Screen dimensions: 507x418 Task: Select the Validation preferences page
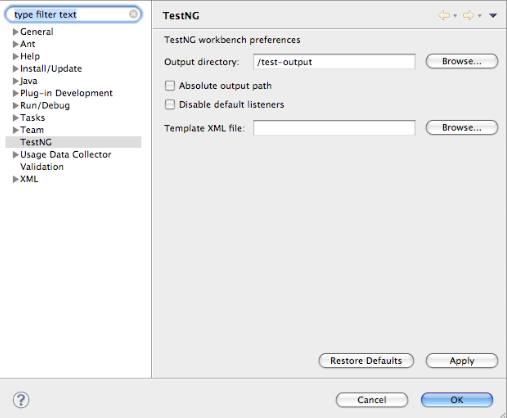(42, 167)
